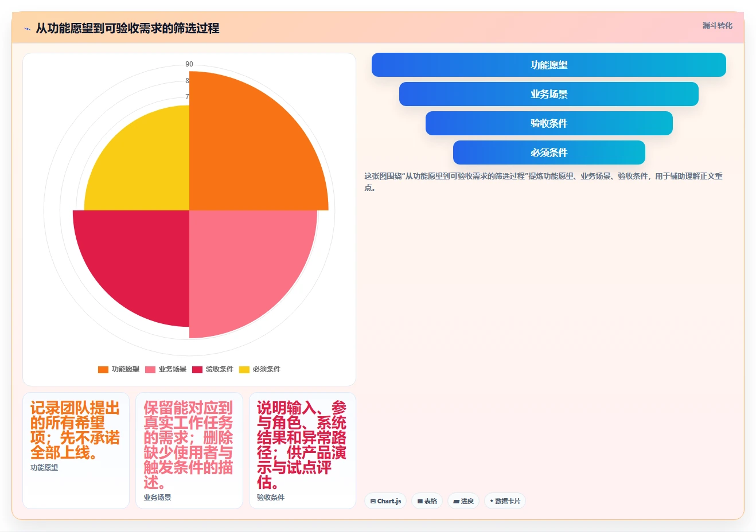Click the red 验收条件 chart segment

(x=141, y=258)
